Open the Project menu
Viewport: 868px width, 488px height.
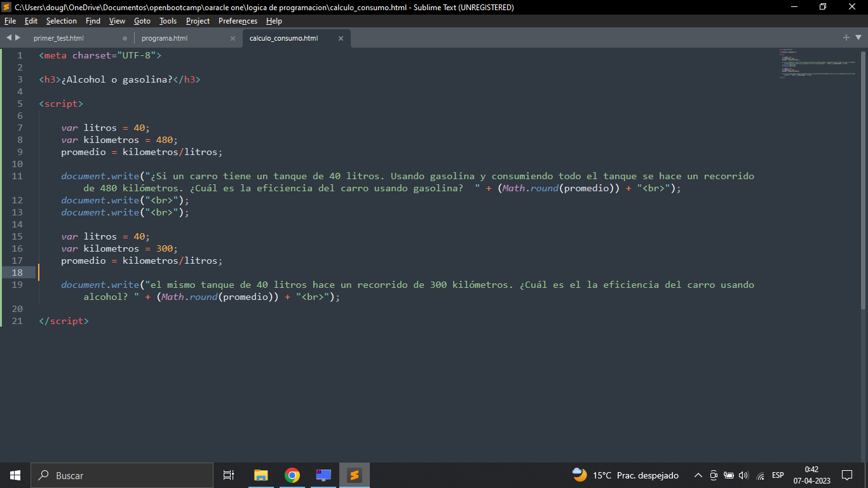point(198,21)
